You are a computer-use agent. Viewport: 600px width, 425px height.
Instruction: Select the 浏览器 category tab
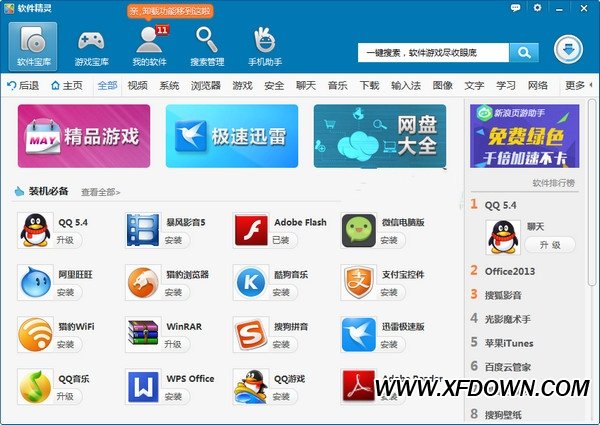(x=206, y=85)
